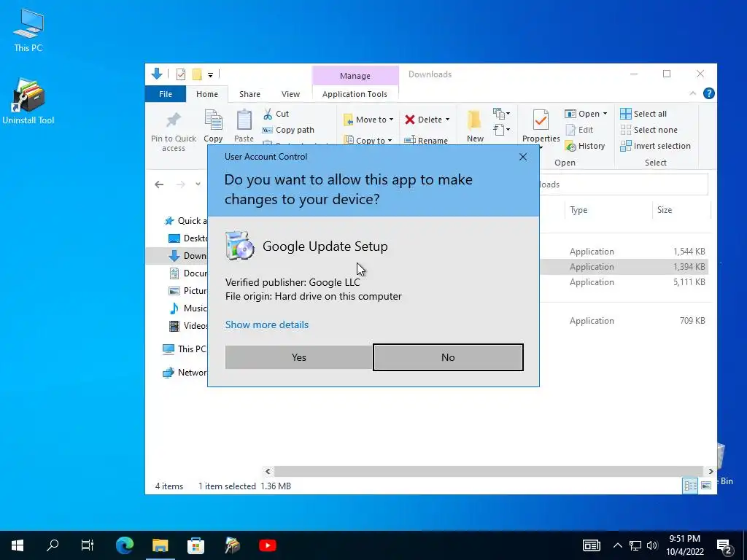Expand the Delete dropdown arrow
The width and height of the screenshot is (747, 560).
[x=447, y=120]
